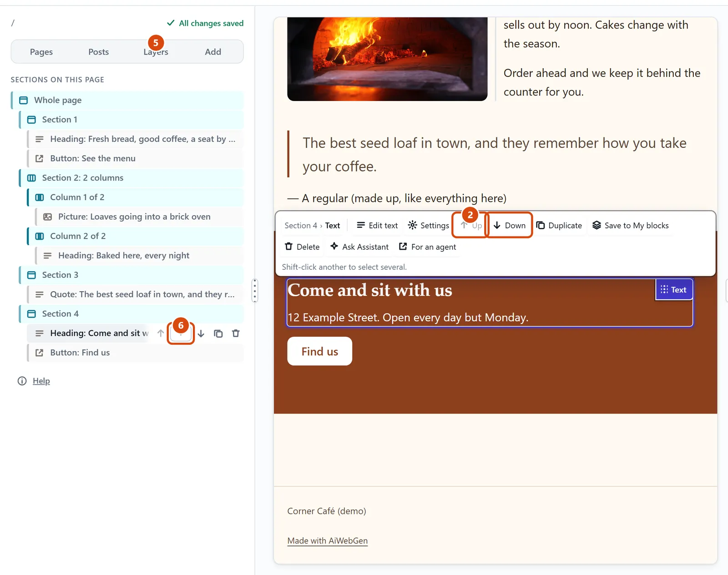Select Button: Find us layer
This screenshot has height=575, width=728.
pyautogui.click(x=136, y=353)
